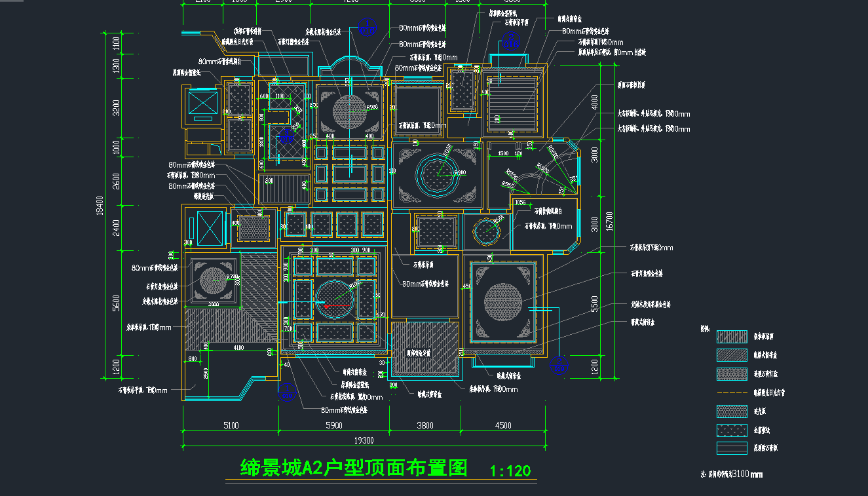Click the 16700 vertical dimension
Image resolution: width=868 pixels, height=496 pixels.
click(x=610, y=221)
